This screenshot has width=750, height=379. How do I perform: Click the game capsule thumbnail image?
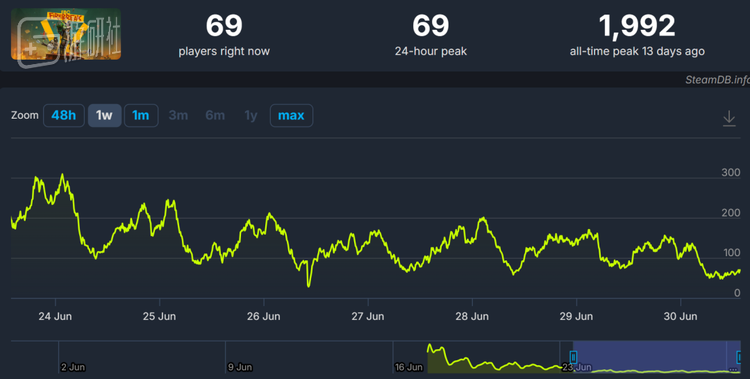[66, 34]
